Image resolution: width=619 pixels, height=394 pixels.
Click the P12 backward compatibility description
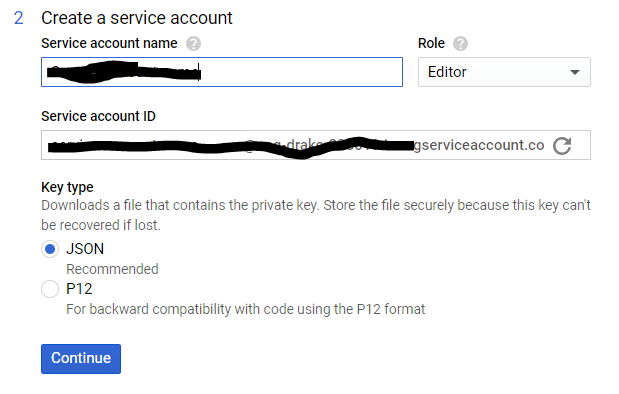(x=246, y=309)
